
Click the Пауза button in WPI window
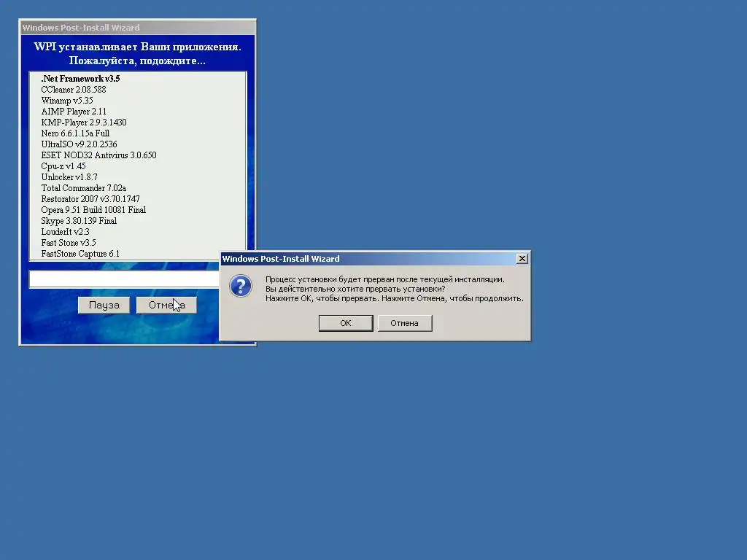pos(104,305)
